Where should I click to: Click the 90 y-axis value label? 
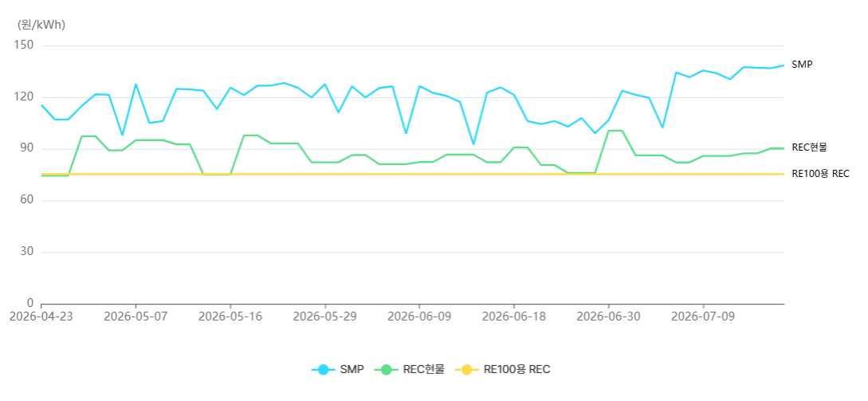pyautogui.click(x=28, y=147)
